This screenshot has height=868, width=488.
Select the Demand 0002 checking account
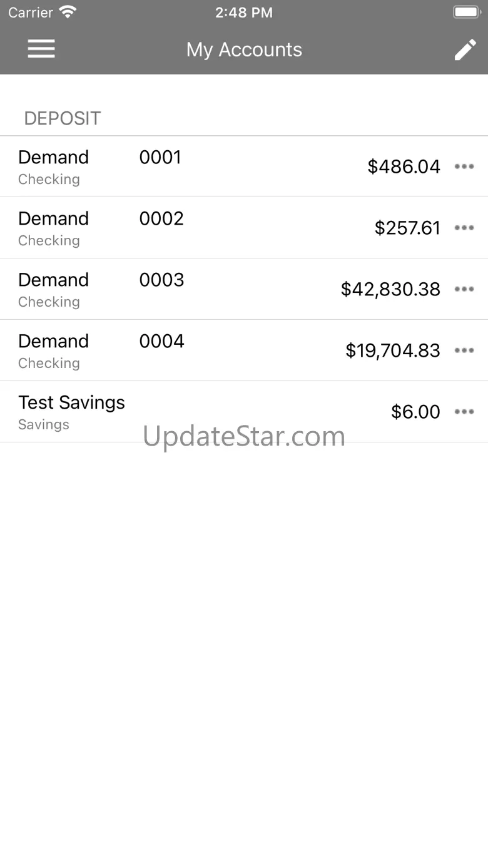click(x=100, y=228)
